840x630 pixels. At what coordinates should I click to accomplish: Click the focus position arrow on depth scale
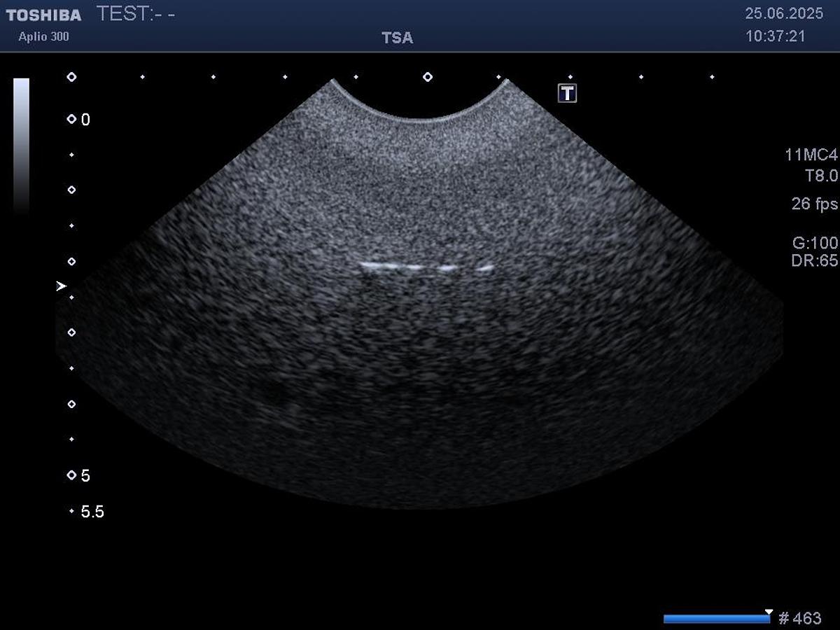pos(61,286)
